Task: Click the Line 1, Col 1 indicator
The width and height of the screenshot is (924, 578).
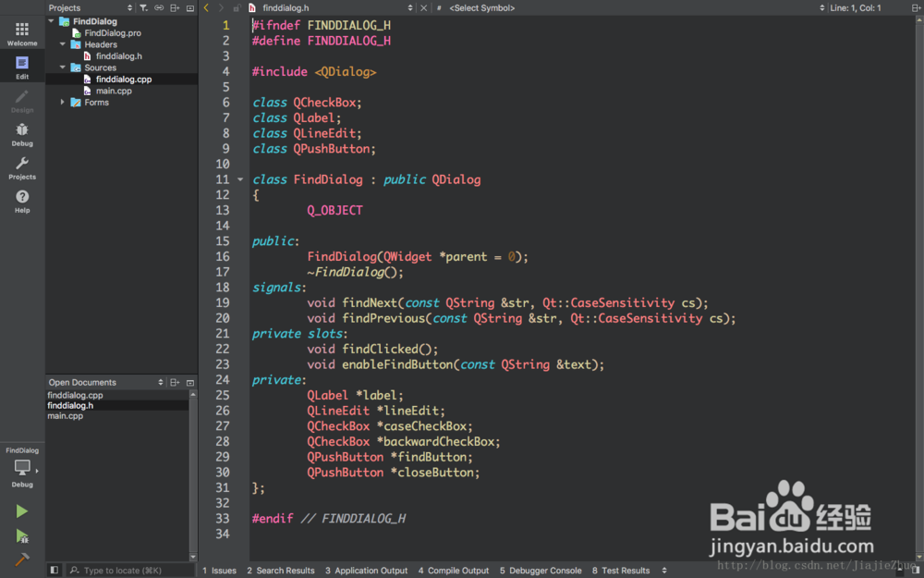Action: (855, 7)
